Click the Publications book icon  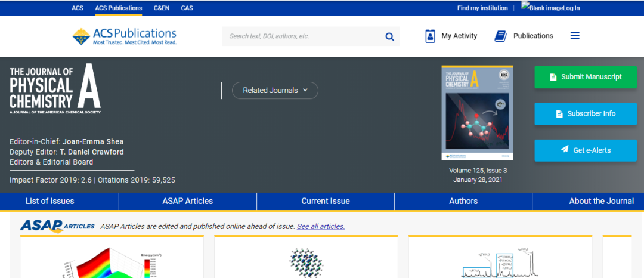point(501,36)
